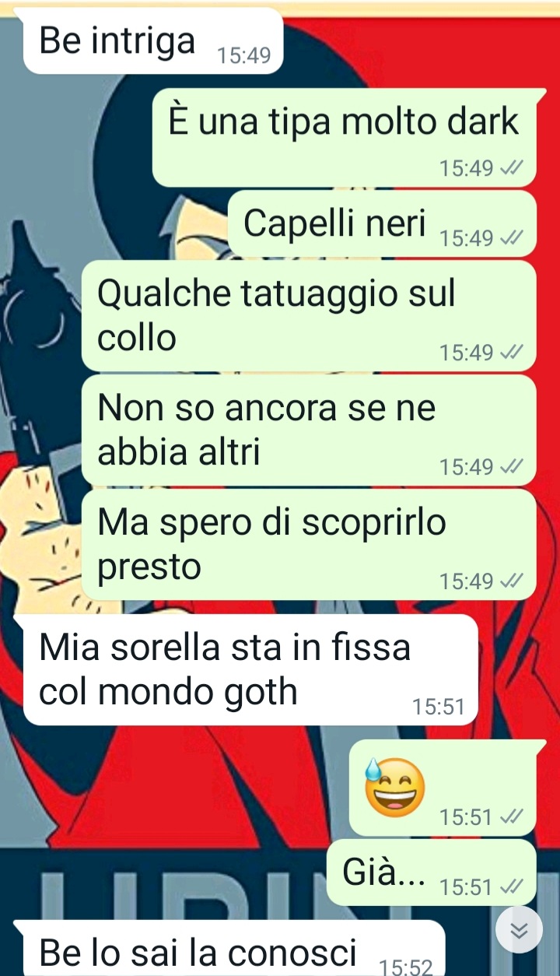Tap read checkmarks on 'Capelli neri' message
The image size is (560, 976).
pyautogui.click(x=512, y=238)
